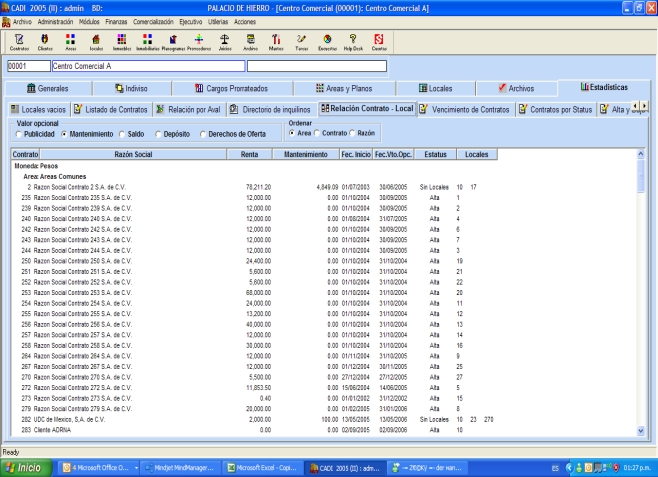The image size is (658, 477).
Task: Open the Finanzas menu
Action: 118,20
